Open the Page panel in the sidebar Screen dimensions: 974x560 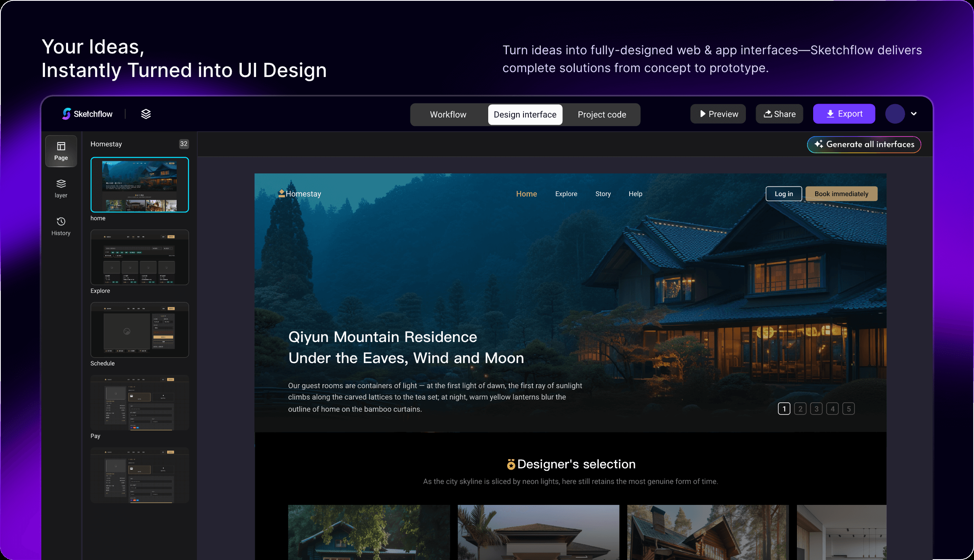61,151
